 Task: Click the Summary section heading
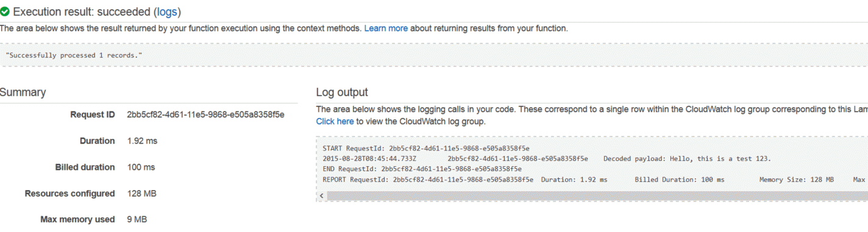click(x=23, y=93)
